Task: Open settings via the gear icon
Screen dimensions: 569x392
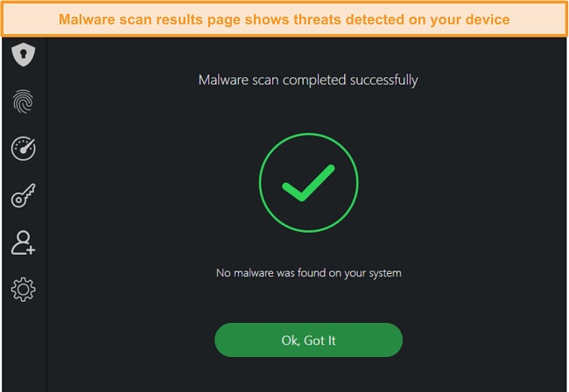Action: (x=24, y=290)
